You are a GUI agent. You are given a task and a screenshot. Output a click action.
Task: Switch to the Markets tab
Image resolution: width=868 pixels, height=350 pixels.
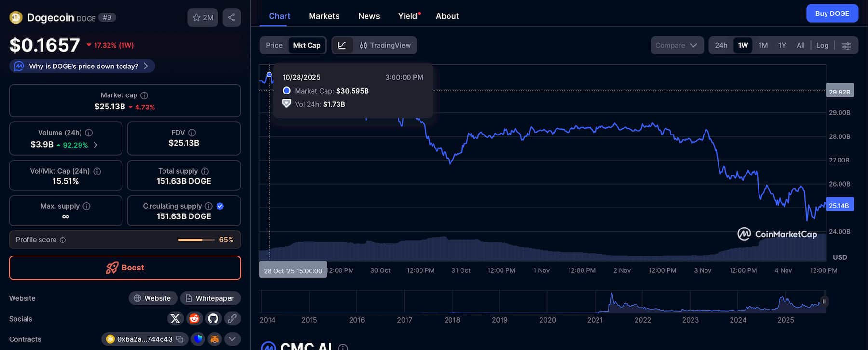pos(324,16)
